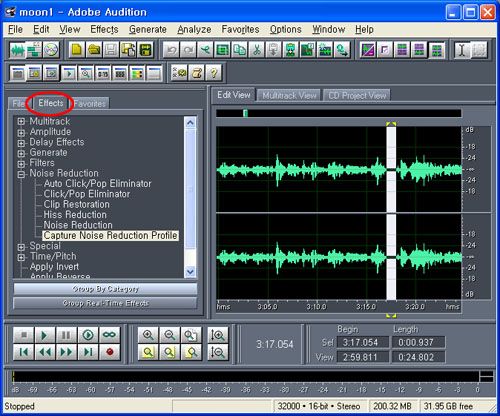Switch to the Multitrack View tab

click(289, 96)
